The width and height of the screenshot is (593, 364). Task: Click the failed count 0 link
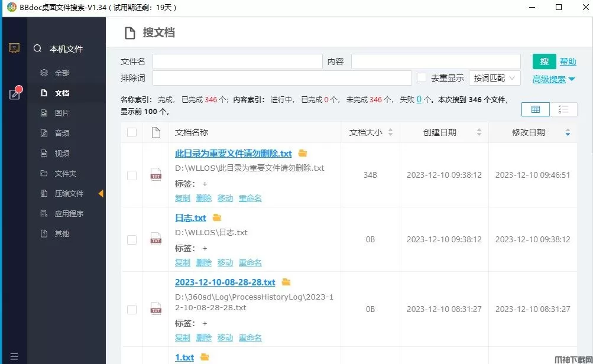coord(419,99)
